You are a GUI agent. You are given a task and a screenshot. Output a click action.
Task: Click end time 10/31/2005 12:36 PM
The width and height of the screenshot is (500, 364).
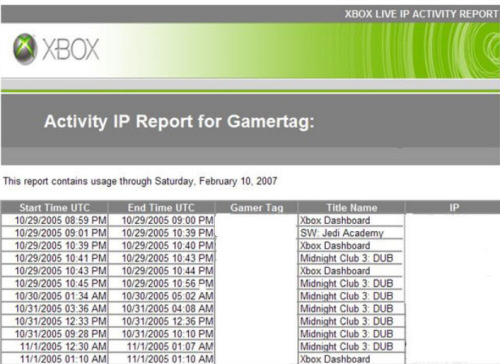click(x=162, y=321)
